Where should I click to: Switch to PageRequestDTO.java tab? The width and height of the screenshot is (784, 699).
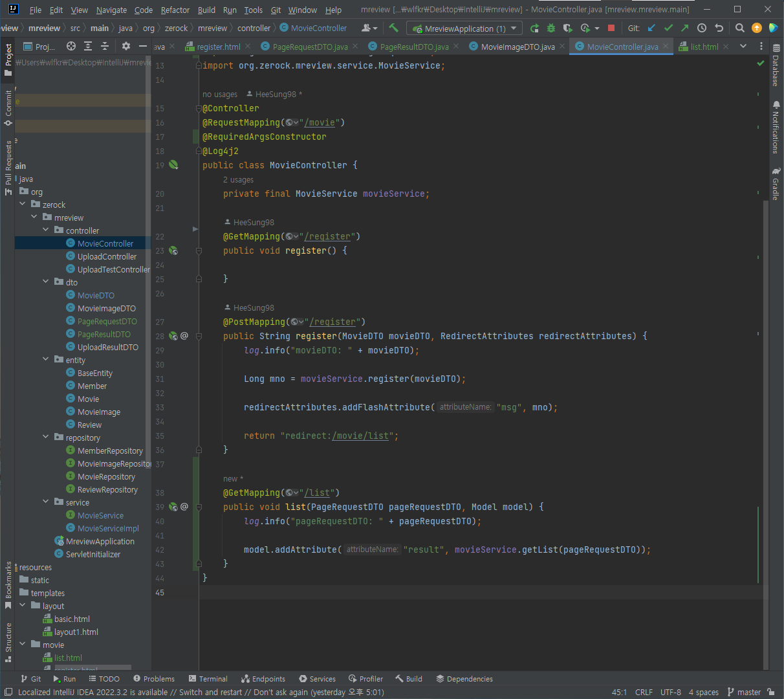click(x=310, y=47)
